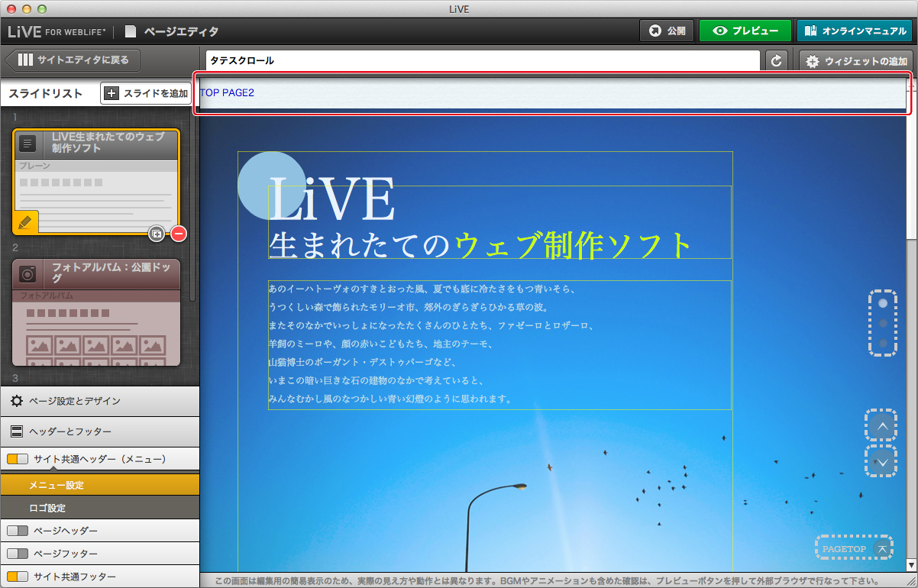The width and height of the screenshot is (918, 588).
Task: Select the フォトアルバム：公園ドッグ slide thumbnail
Action: point(96,312)
